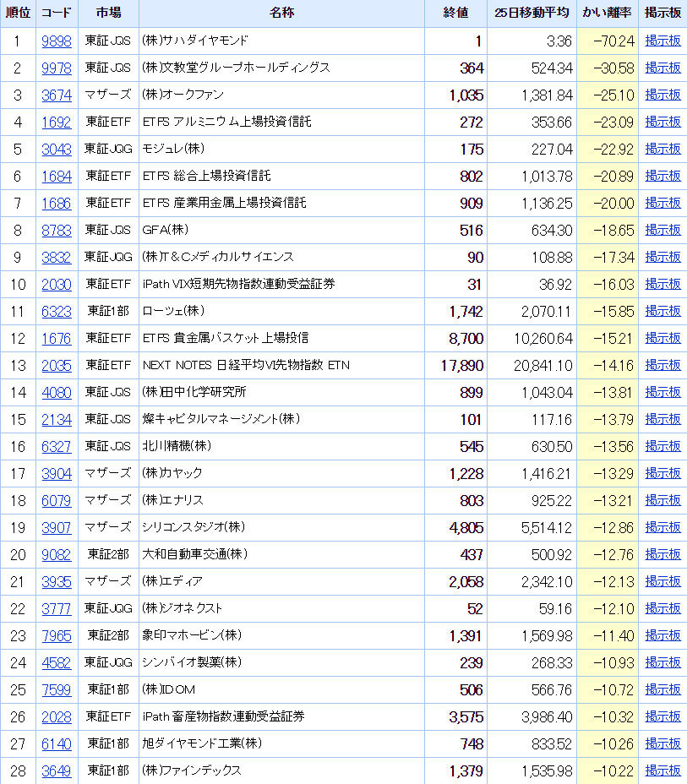Open stock code 6079 link
Screen dimensions: 687x784
[x=57, y=500]
